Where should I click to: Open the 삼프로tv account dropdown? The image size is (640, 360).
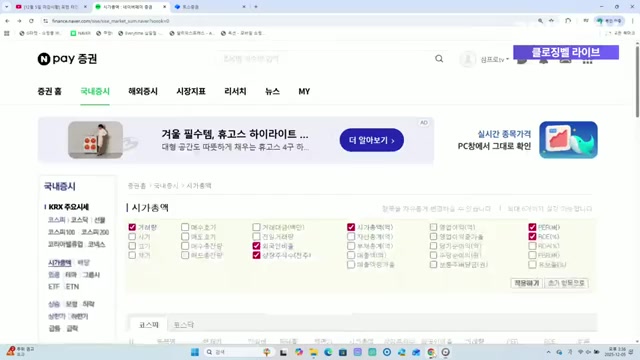[x=494, y=60]
